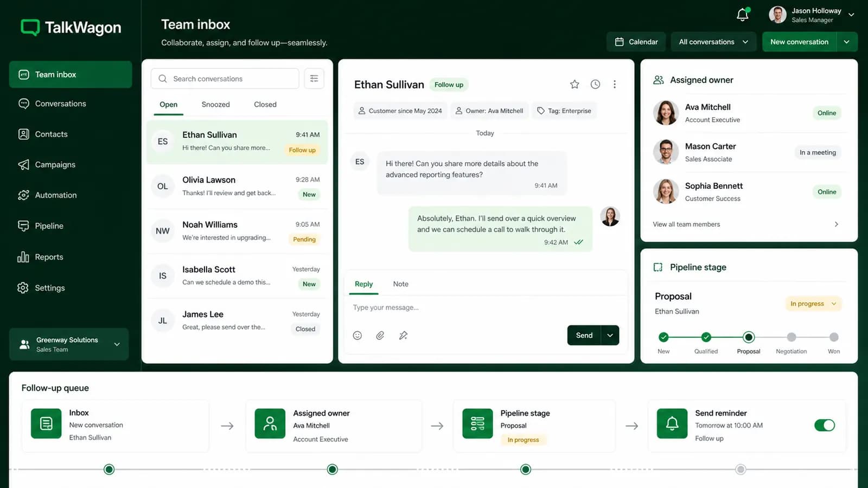868x488 pixels.
Task: Open the James Lee conversation
Action: [x=237, y=321]
